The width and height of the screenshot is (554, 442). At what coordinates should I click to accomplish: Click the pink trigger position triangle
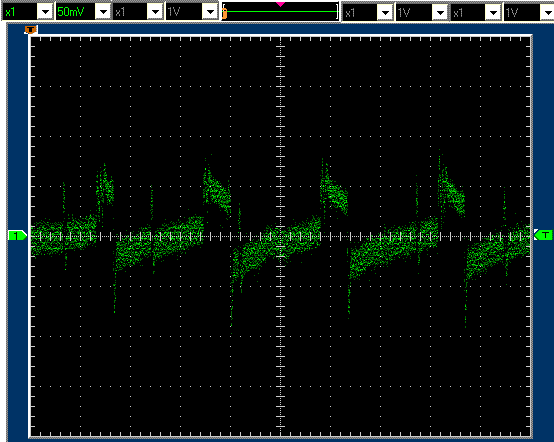tap(281, 4)
